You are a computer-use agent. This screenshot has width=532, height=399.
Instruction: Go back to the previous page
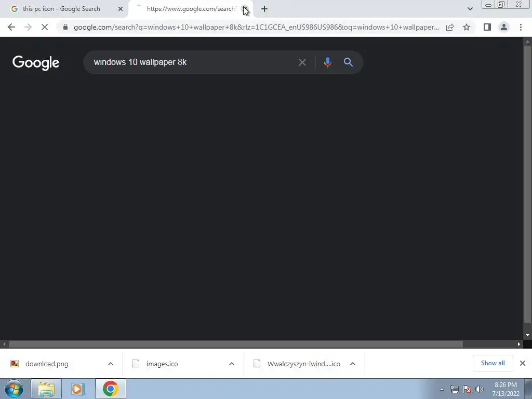[x=11, y=27]
